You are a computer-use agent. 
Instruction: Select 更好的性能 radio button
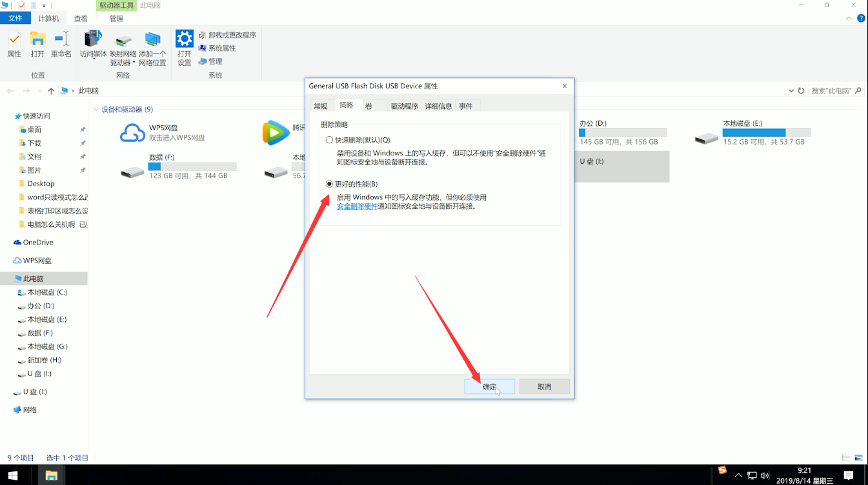(330, 184)
